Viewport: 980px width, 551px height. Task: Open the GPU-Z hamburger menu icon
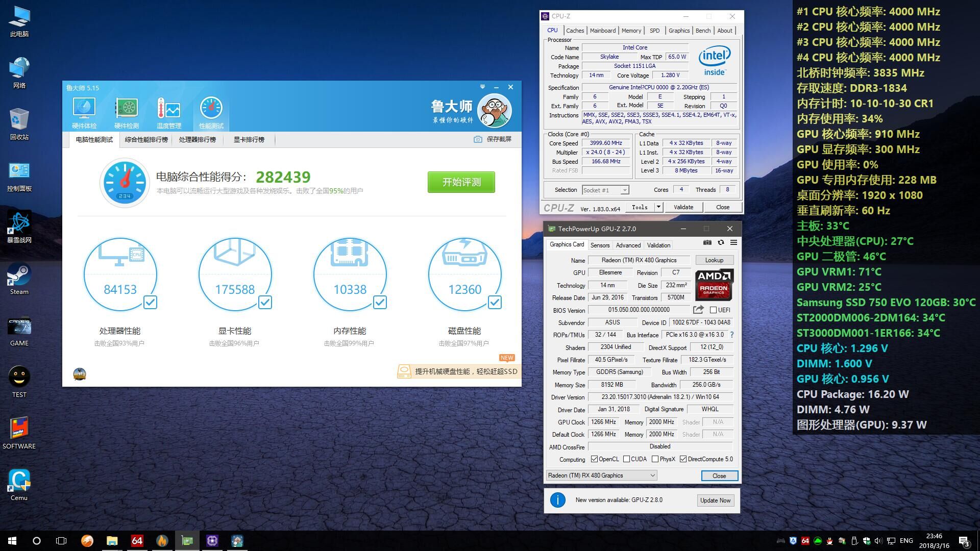tap(733, 243)
